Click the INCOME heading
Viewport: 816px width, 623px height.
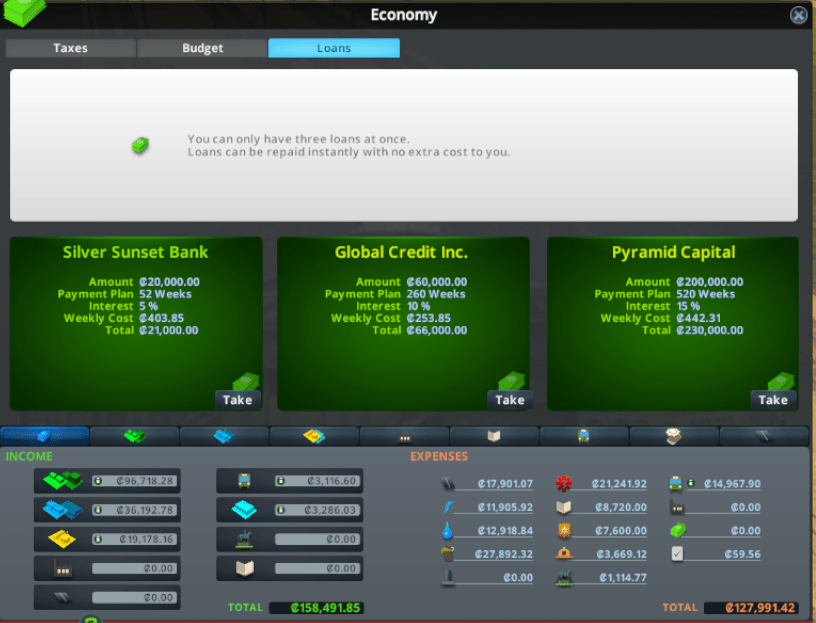click(x=29, y=456)
